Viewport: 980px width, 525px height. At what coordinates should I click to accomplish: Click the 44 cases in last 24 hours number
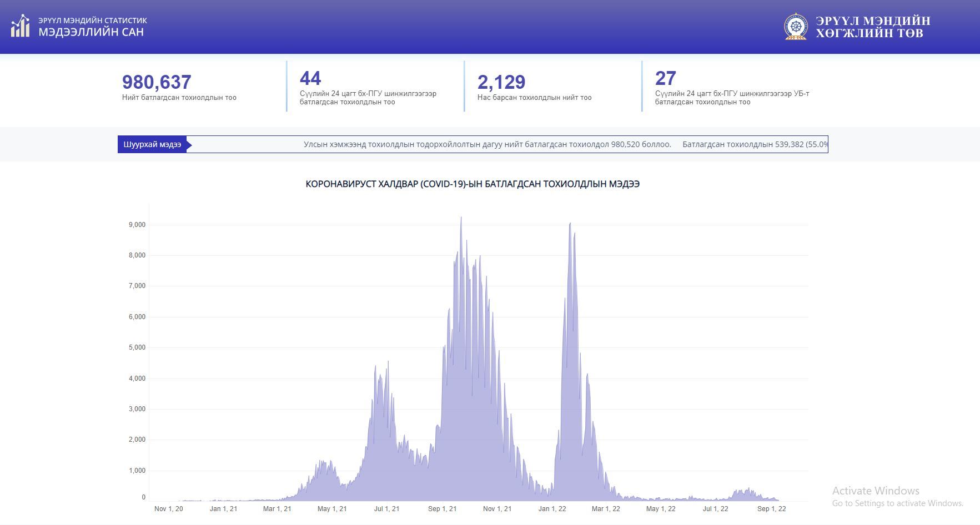click(x=310, y=78)
